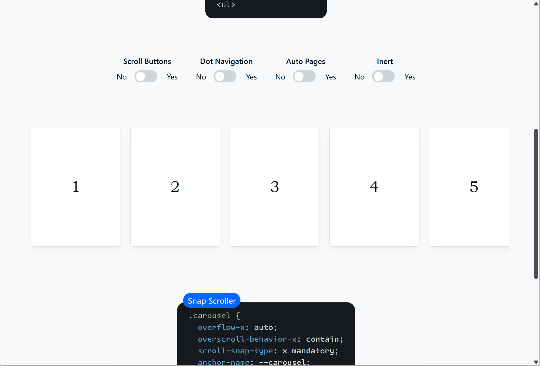Select carousel card 4
540x366 pixels.
[x=374, y=187]
